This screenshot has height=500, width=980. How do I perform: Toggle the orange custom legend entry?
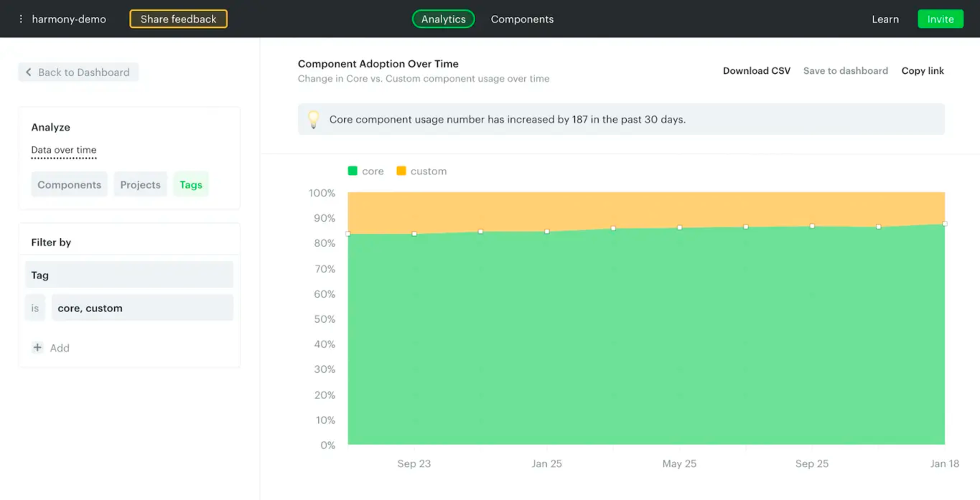click(x=421, y=171)
